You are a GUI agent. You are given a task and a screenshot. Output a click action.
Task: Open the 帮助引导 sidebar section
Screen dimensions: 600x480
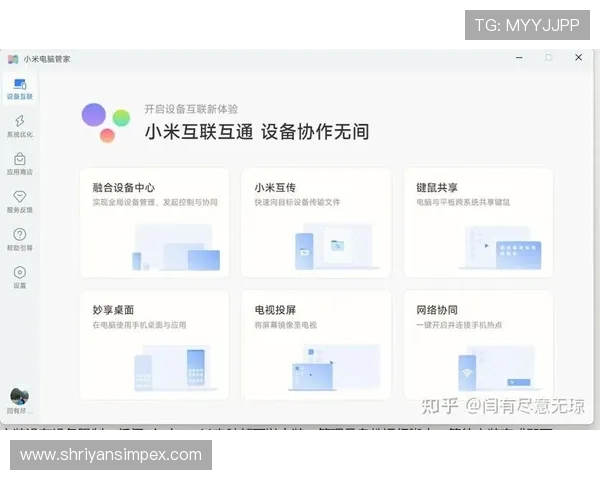pos(20,240)
